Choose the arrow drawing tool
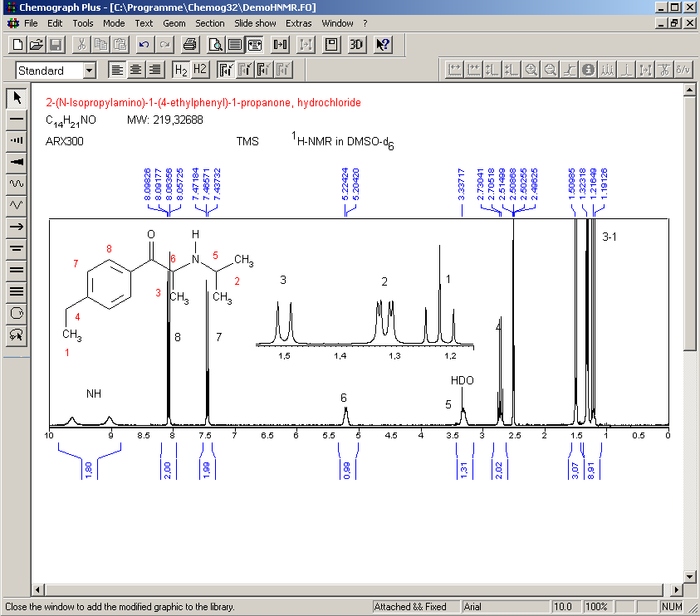Viewport: 700px width, 616px height. click(17, 227)
